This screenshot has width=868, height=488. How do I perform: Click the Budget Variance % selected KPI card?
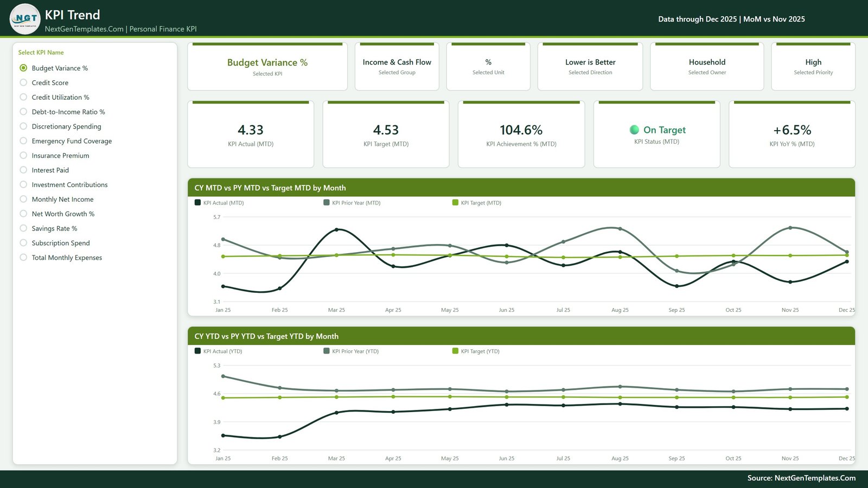coord(267,67)
